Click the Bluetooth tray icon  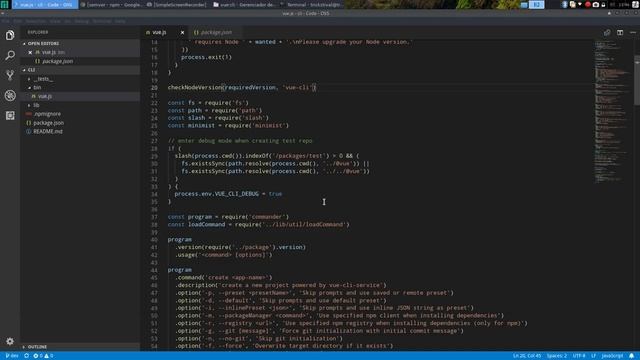click(564, 4)
